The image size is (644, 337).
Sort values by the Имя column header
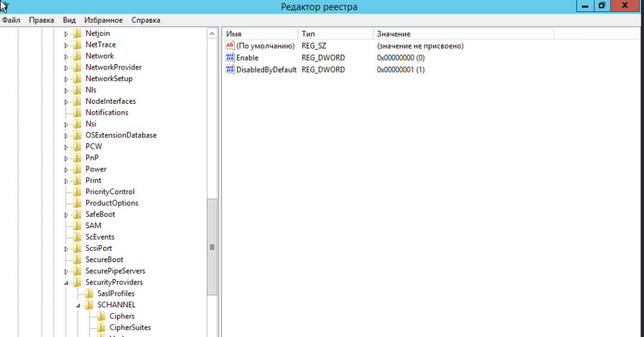(x=259, y=34)
